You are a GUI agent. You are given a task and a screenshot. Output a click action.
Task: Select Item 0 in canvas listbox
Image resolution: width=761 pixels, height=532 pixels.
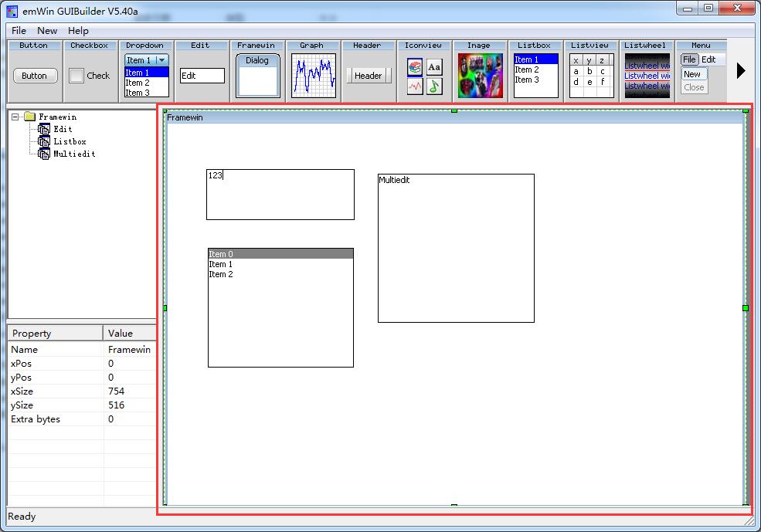coord(280,253)
